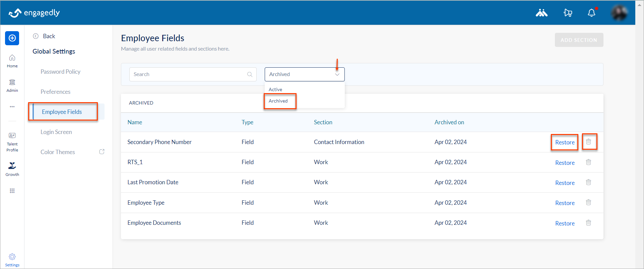Screen dimensions: 644x269
Task: Delete the Employee Type field
Action: [588, 202]
